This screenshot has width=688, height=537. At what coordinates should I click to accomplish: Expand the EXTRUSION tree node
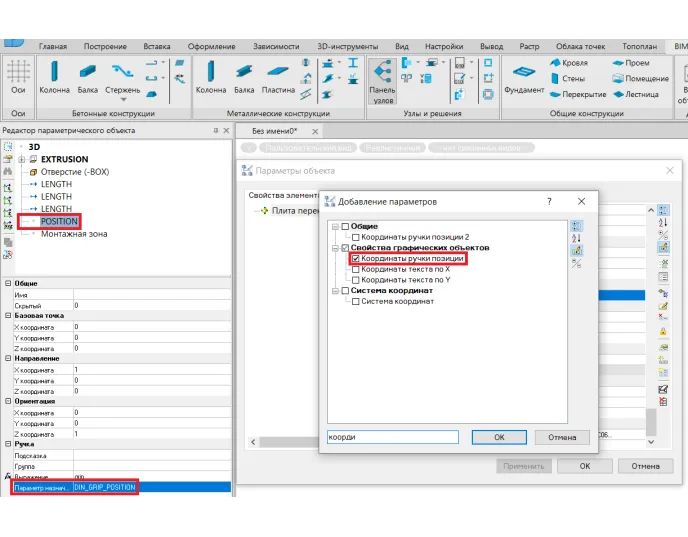point(21,159)
